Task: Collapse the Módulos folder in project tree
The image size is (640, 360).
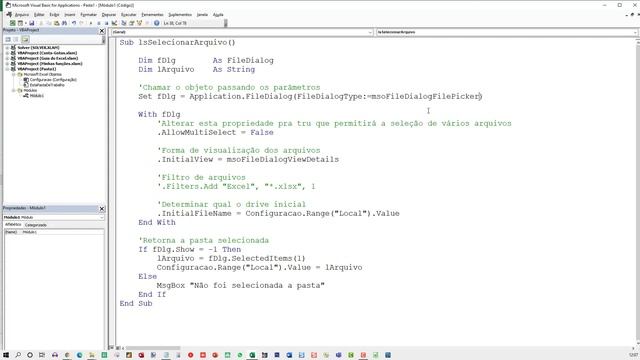Action: pyautogui.click(x=13, y=90)
